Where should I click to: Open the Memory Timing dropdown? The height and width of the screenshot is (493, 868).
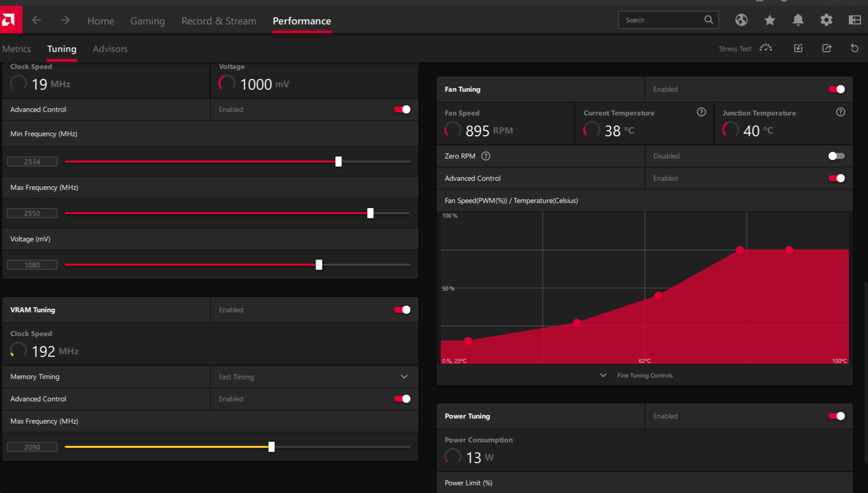coord(404,377)
